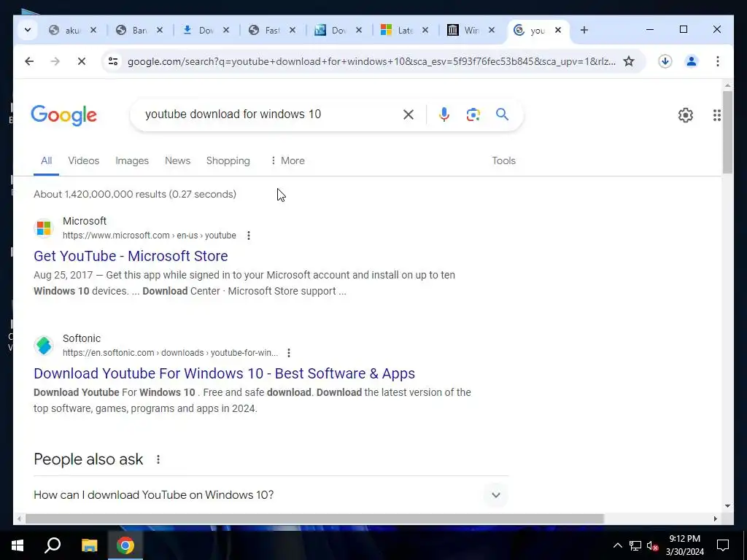The width and height of the screenshot is (747, 560).
Task: Click Chrome icon in taskbar
Action: (x=125, y=545)
